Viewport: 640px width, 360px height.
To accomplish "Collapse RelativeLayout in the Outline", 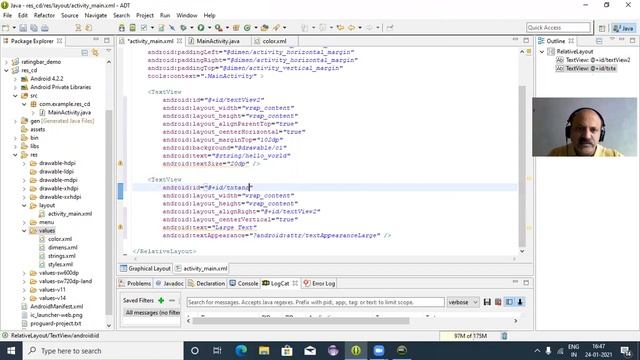I will pos(542,52).
